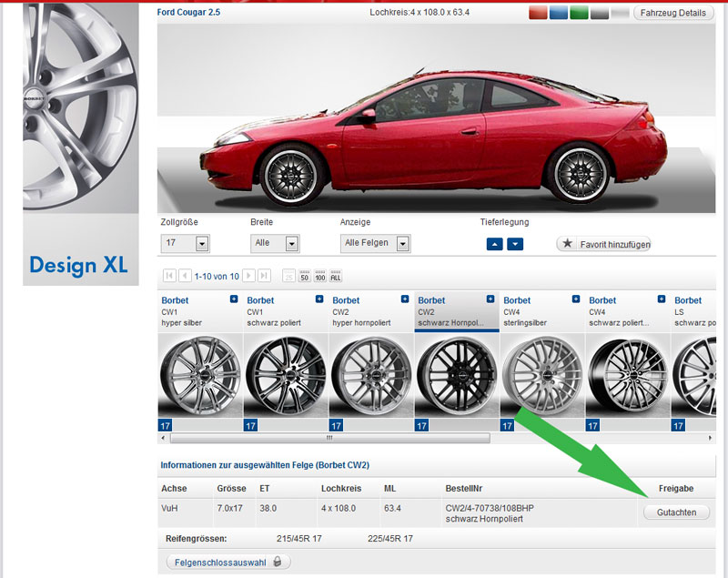Click plus icon on Borbet CW4 sterlingsilber
The width and height of the screenshot is (728, 578).
pyautogui.click(x=576, y=299)
